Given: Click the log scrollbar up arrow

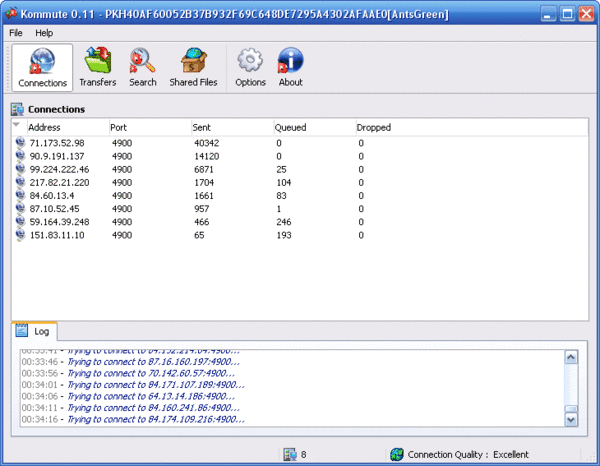Looking at the screenshot, I should 571,357.
